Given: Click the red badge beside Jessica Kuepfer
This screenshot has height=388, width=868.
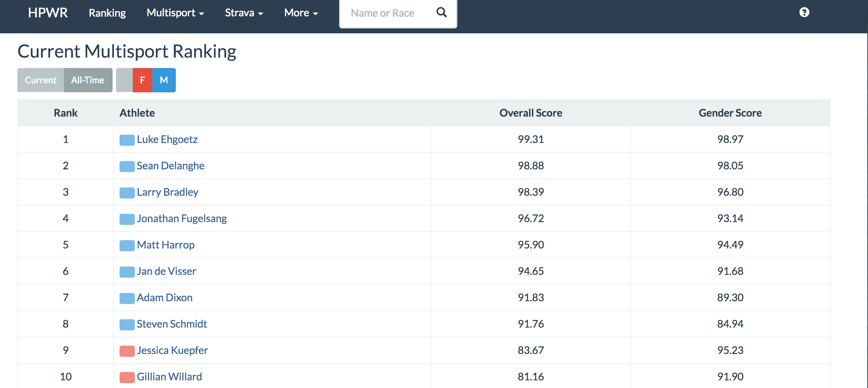Looking at the screenshot, I should click(x=127, y=351).
